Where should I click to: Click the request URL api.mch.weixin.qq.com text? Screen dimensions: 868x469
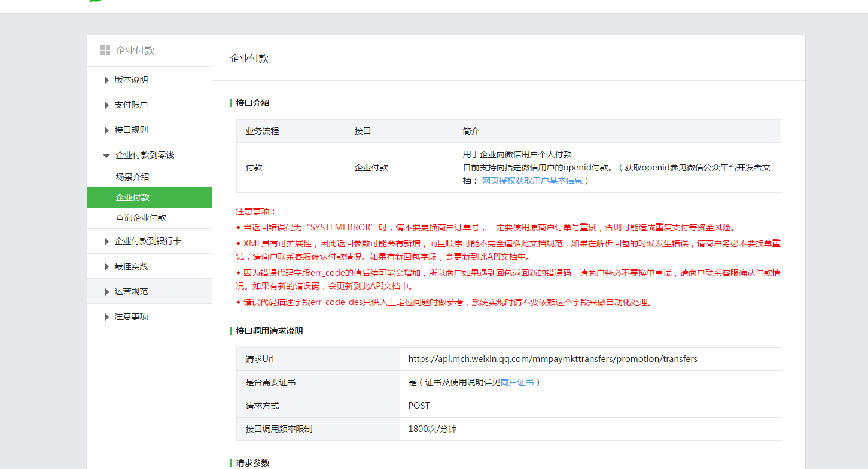click(x=553, y=359)
